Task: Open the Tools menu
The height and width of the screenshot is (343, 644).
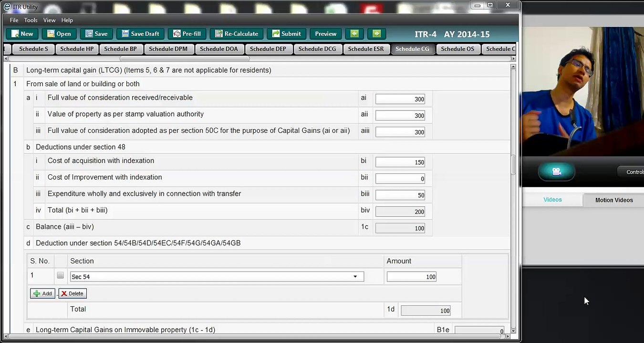Action: coord(31,20)
